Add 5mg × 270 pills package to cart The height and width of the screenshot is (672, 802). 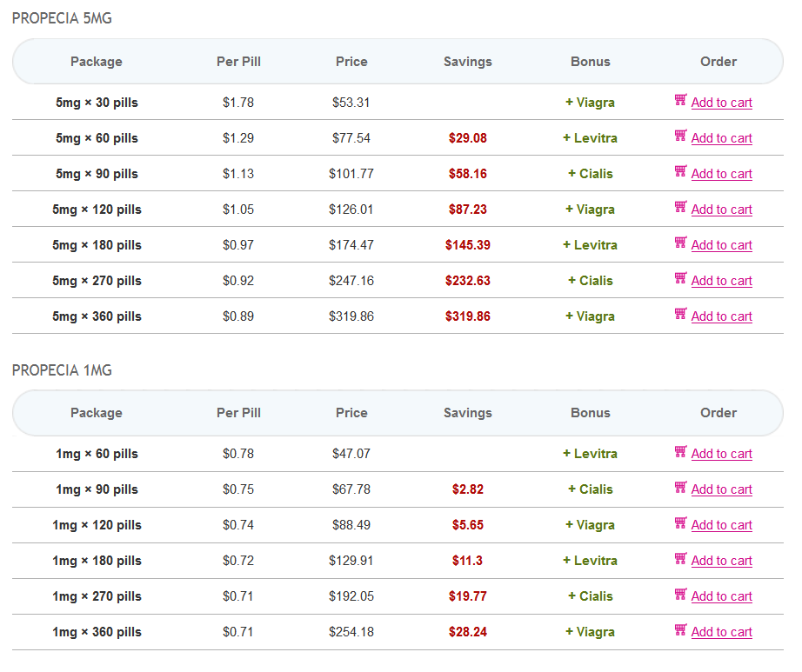(x=721, y=281)
